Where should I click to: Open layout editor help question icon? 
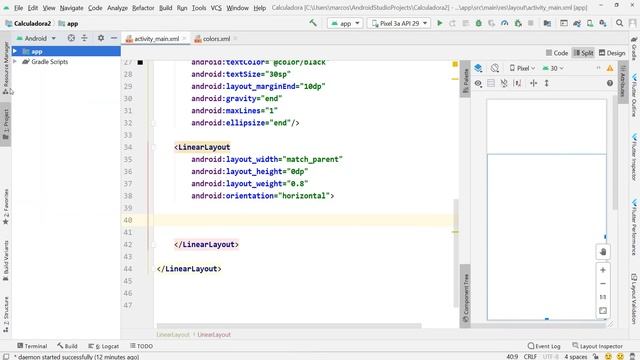tap(610, 83)
